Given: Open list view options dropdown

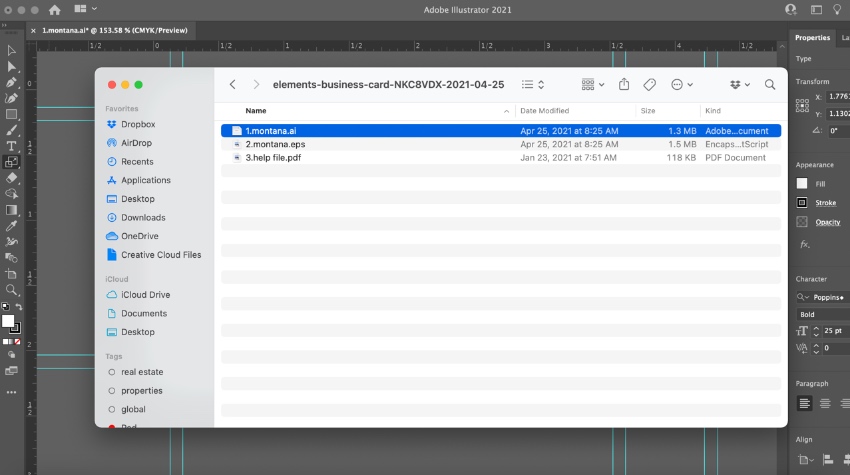Looking at the screenshot, I should coord(533,84).
